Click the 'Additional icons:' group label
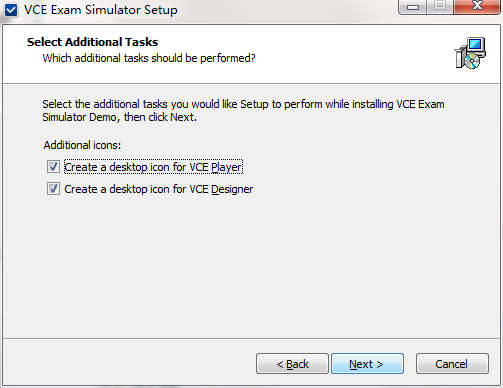Image resolution: width=503 pixels, height=388 pixels. pos(82,145)
